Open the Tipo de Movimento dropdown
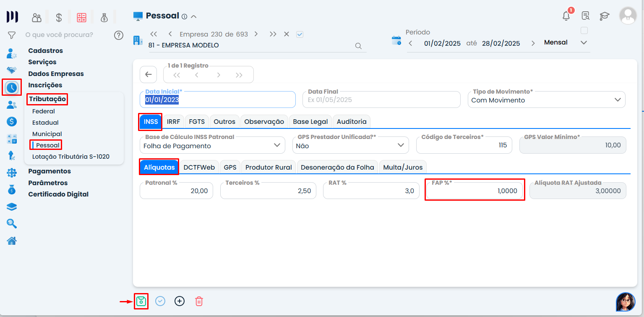Image resolution: width=644 pixels, height=317 pixels. point(617,100)
